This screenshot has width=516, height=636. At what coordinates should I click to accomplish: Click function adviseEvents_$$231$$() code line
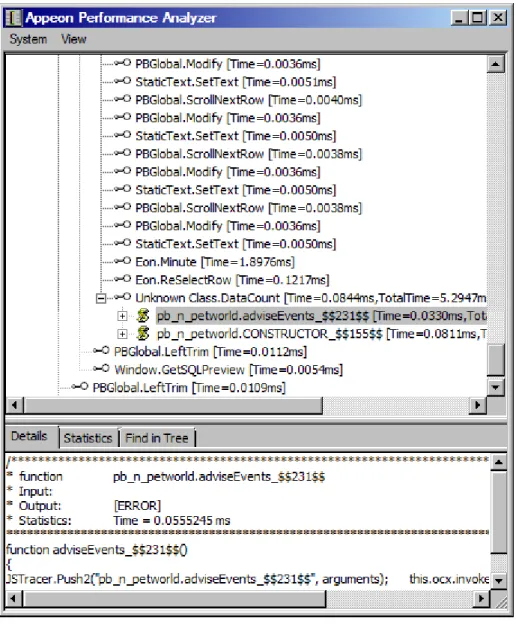click(x=97, y=550)
